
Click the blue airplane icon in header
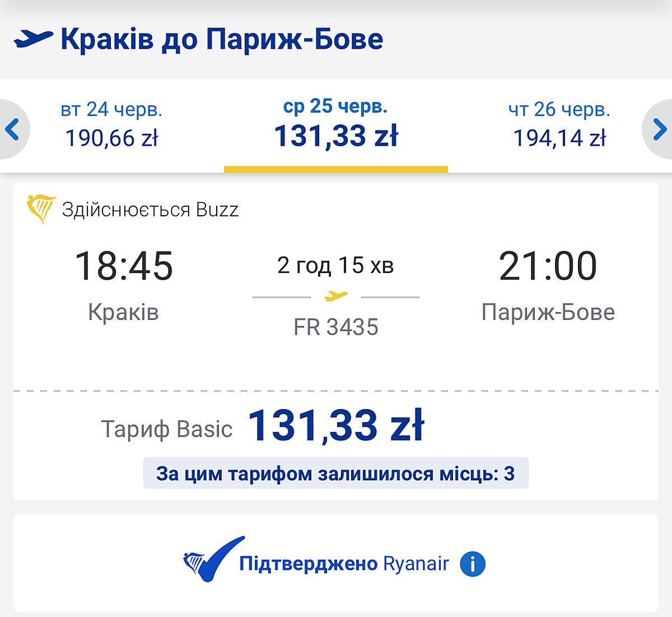[x=34, y=39]
